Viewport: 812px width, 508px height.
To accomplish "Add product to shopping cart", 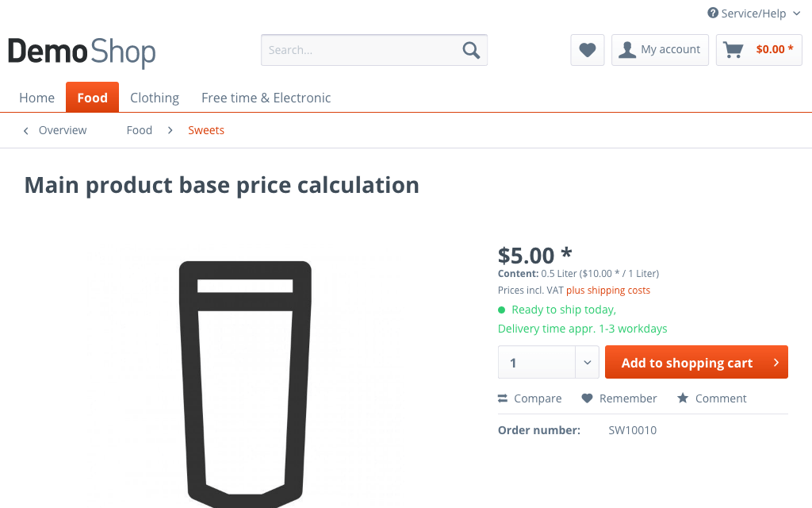I will pyautogui.click(x=695, y=363).
